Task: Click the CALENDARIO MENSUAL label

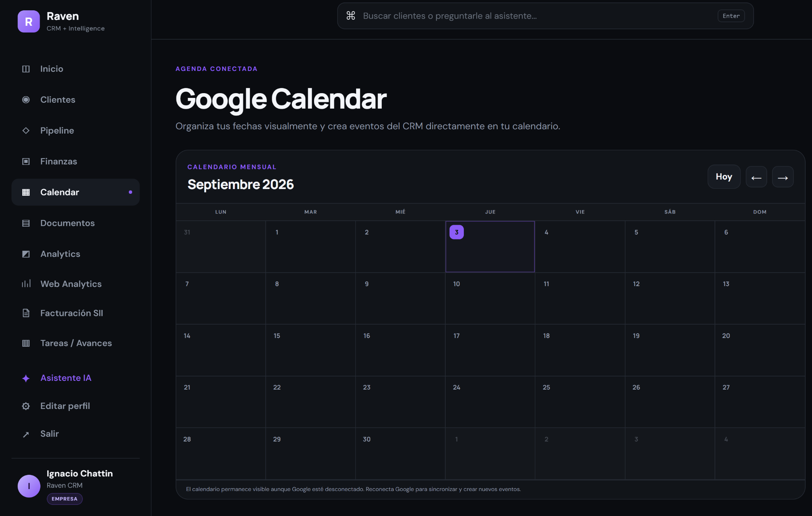Action: tap(232, 167)
